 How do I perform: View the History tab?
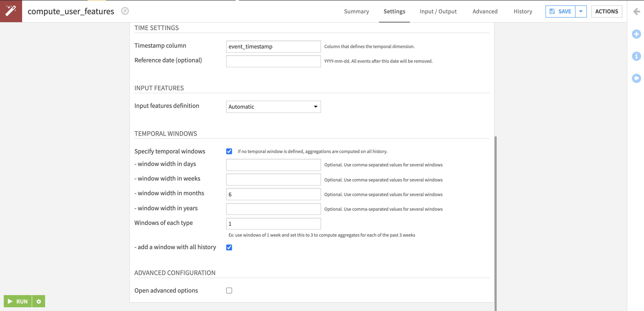(x=523, y=11)
